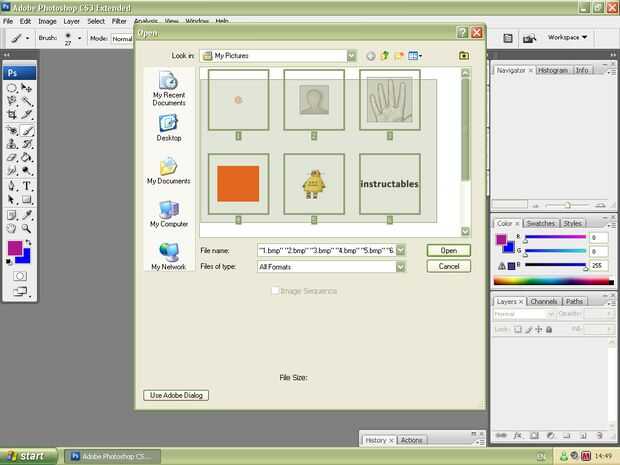Reset default foreground and background colors

coord(9,261)
